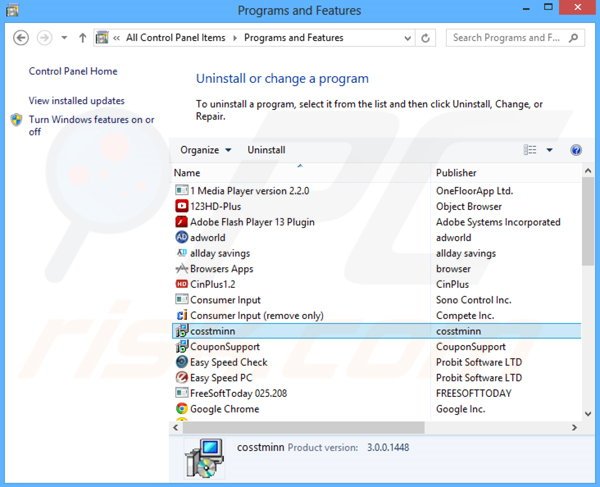Expand the breadcrumb arrow after All Control Panel Items
Image resolution: width=600 pixels, height=487 pixels.
click(x=235, y=38)
